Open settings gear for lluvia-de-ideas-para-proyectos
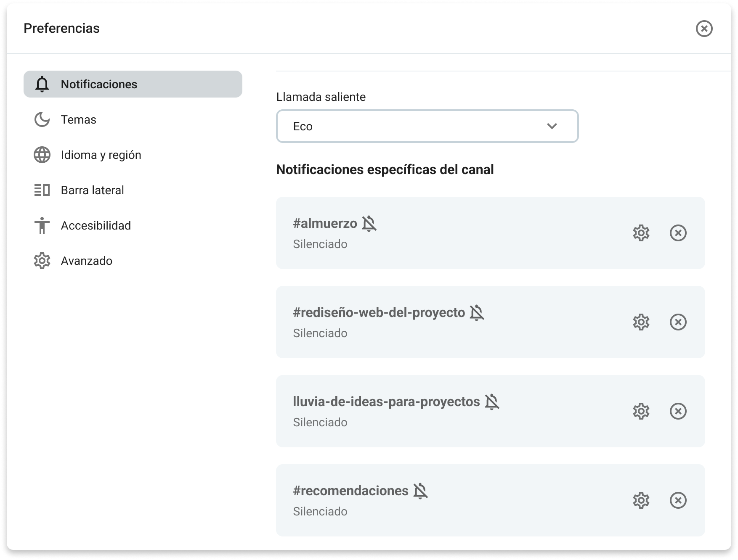 pyautogui.click(x=641, y=411)
